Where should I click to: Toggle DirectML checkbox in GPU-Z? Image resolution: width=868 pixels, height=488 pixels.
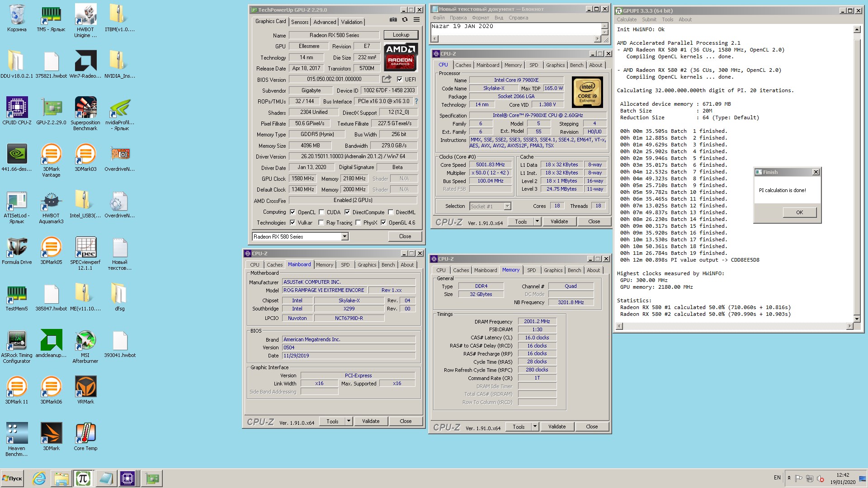[391, 212]
